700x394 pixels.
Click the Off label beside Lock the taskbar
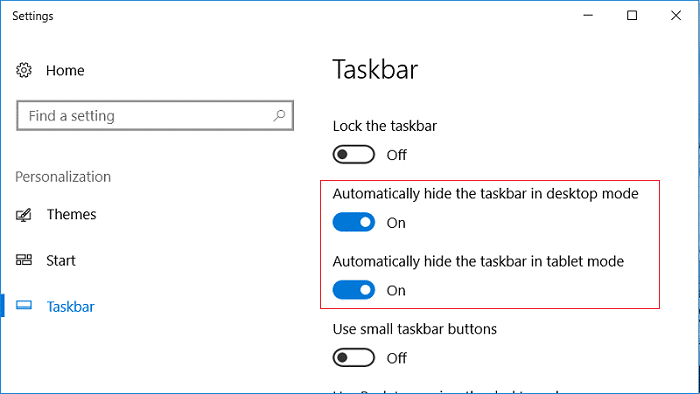tap(396, 155)
